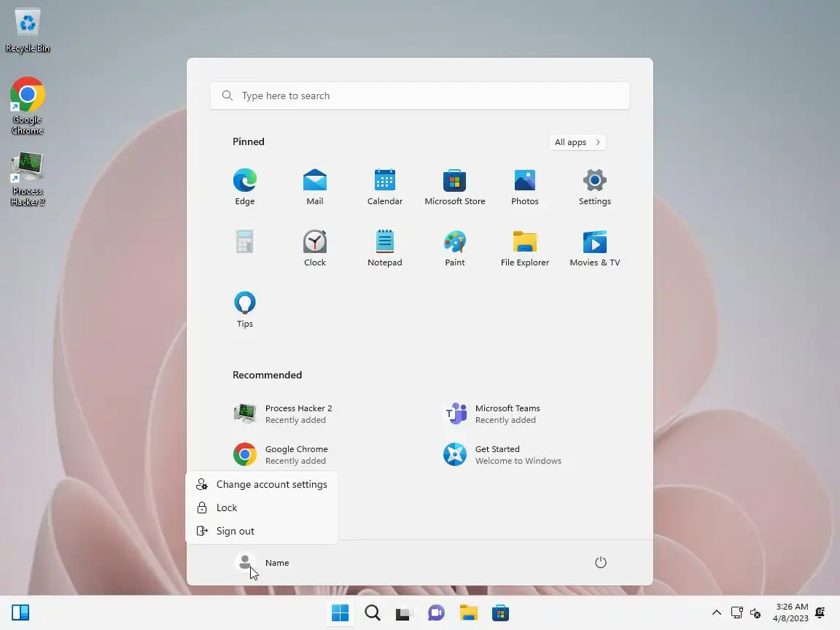Open Settings from pinned apps

tap(595, 187)
